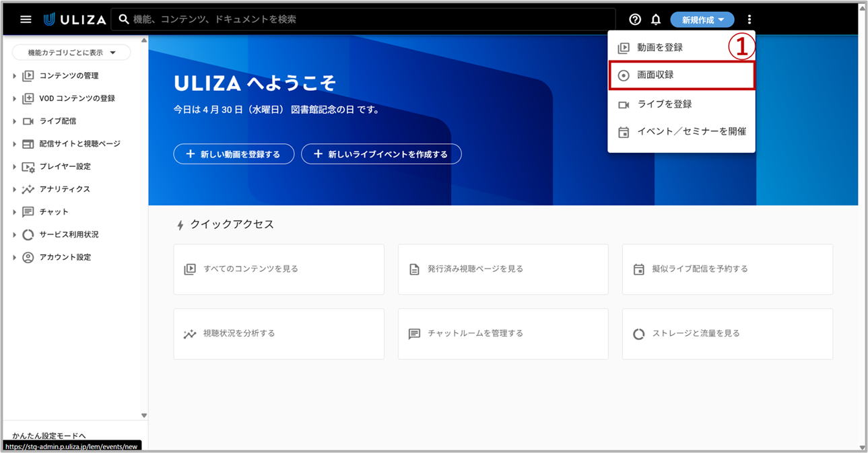Select ライブを登録 from the menu
The height and width of the screenshot is (453, 868).
(681, 104)
